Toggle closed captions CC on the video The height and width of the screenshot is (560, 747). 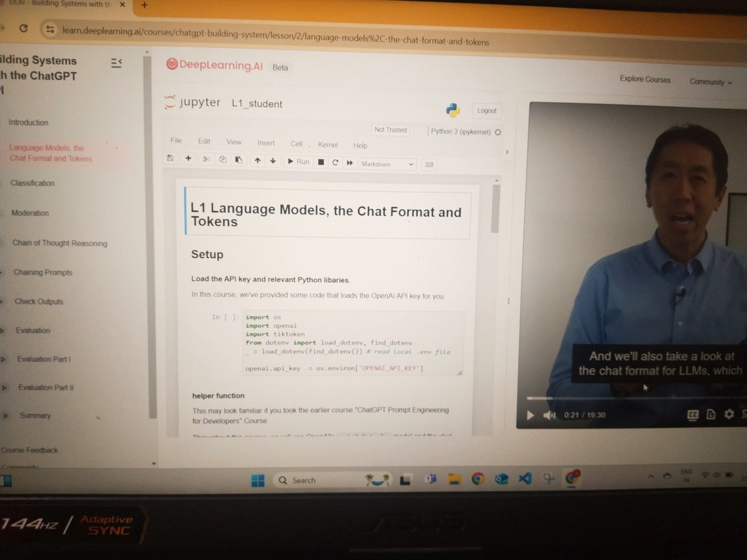pos(693,414)
